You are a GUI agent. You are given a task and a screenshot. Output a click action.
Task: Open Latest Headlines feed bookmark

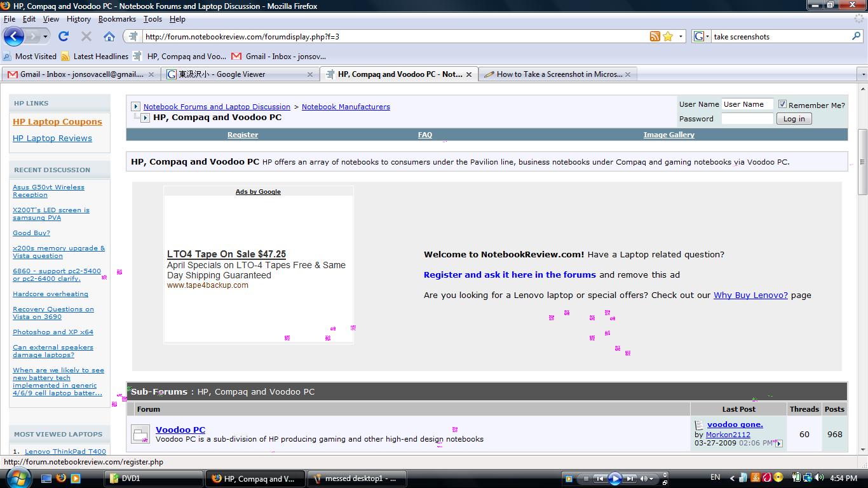[95, 56]
